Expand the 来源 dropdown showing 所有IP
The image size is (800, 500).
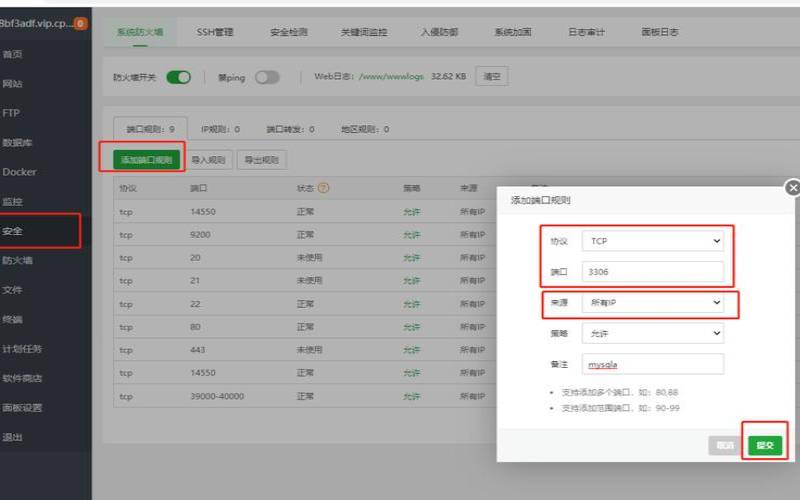(653, 302)
